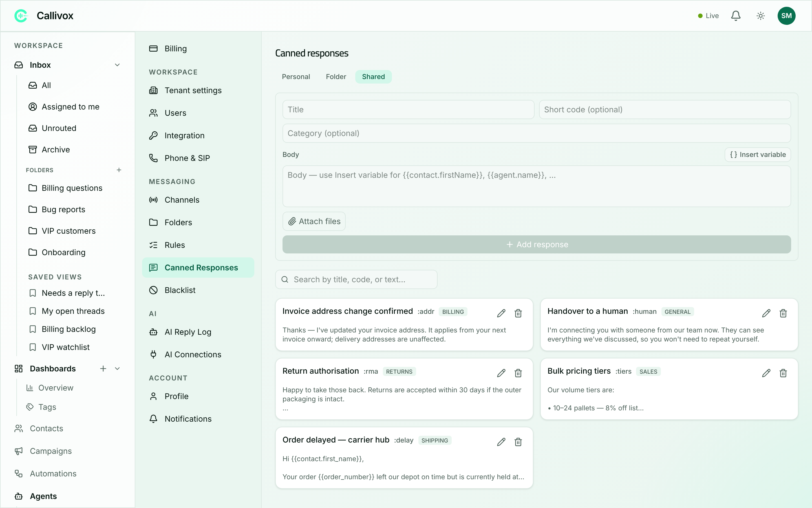Open the SM user avatar menu

point(786,16)
